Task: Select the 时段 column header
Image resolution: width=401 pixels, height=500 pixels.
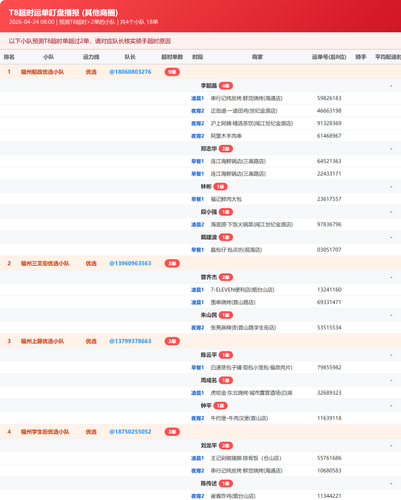Action: click(x=197, y=57)
